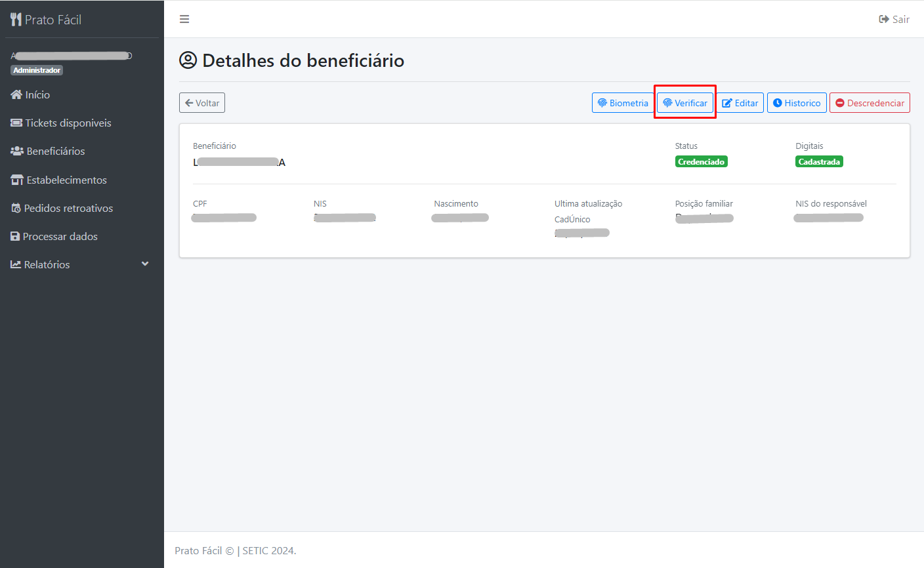This screenshot has height=568, width=924.
Task: Click the chart icon beside Relatórios
Action: 16,264
